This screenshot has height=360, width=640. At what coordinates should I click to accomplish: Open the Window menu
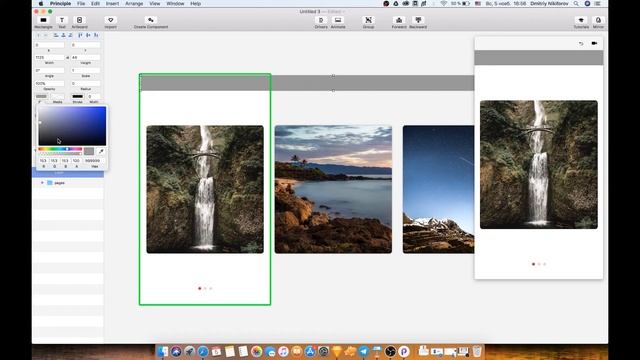[175, 4]
